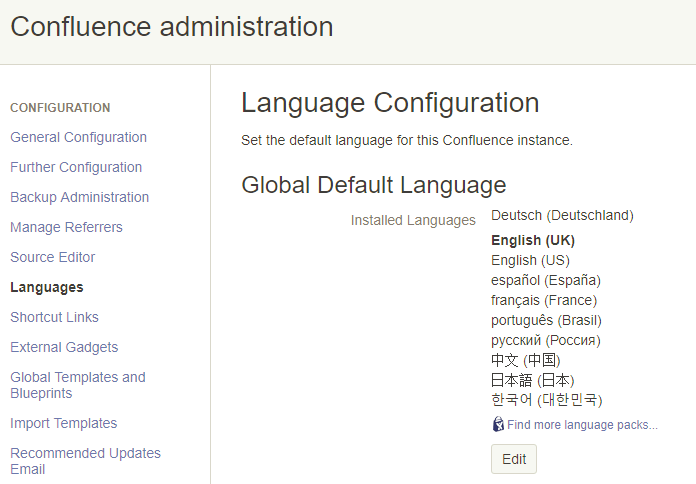Screen dimensions: 696x484
Task: Open Recommended Updates Email settings
Action: point(85,461)
